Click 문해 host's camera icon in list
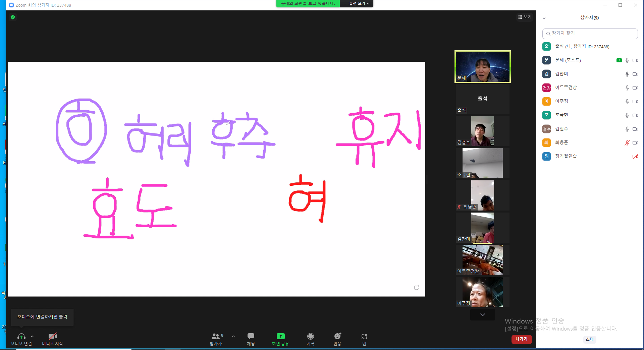The width and height of the screenshot is (644, 350). click(x=635, y=60)
